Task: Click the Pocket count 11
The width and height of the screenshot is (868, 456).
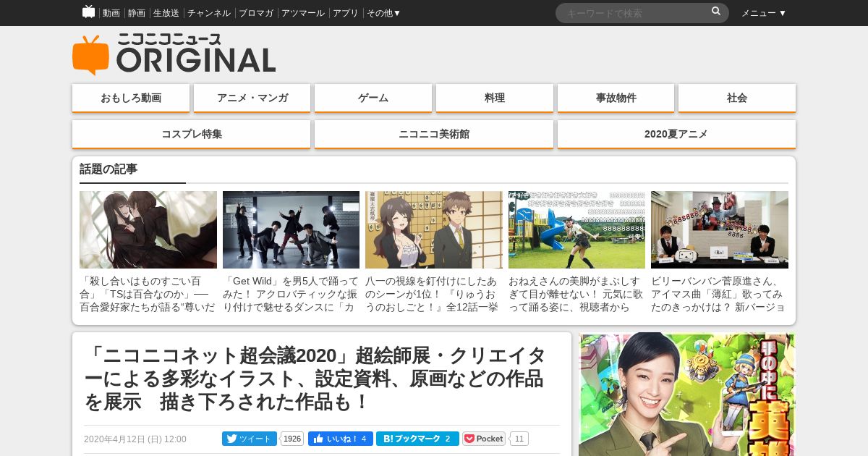Action: coord(519,439)
